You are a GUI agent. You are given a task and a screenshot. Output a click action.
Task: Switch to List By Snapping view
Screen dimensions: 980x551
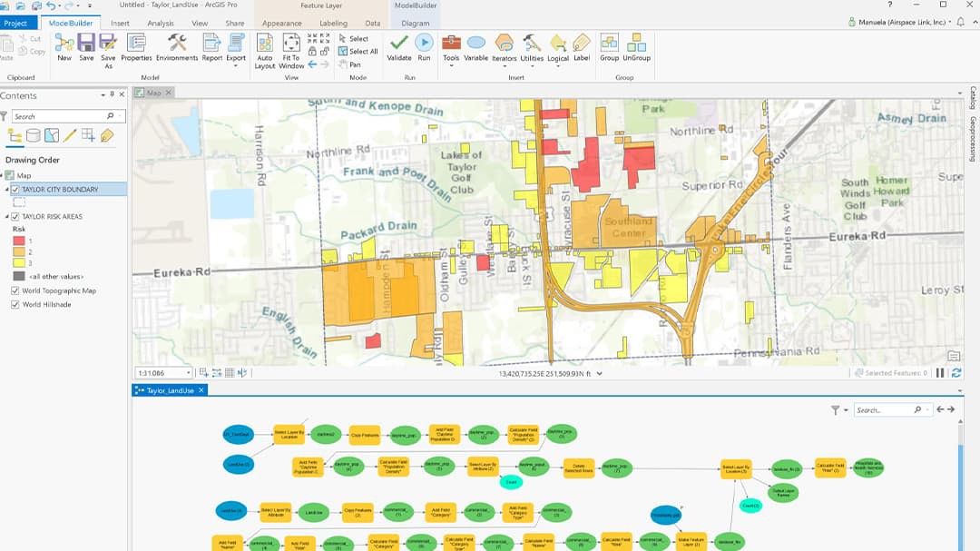pos(88,136)
